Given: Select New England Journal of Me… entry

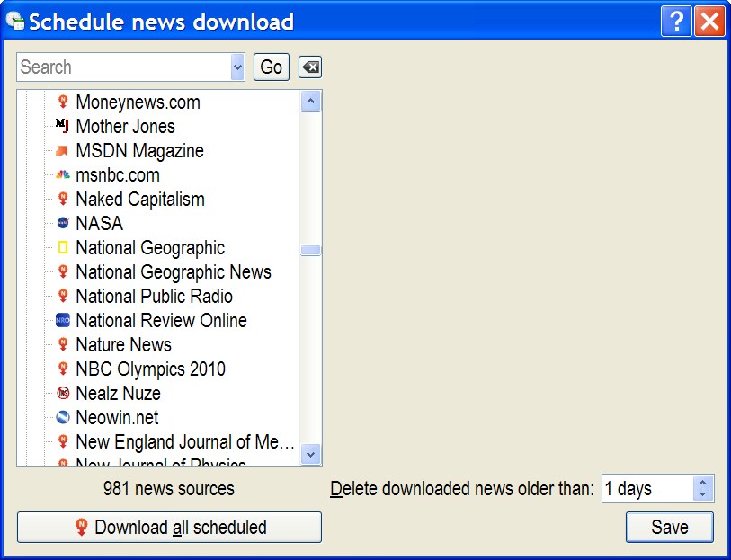Looking at the screenshot, I should [185, 441].
